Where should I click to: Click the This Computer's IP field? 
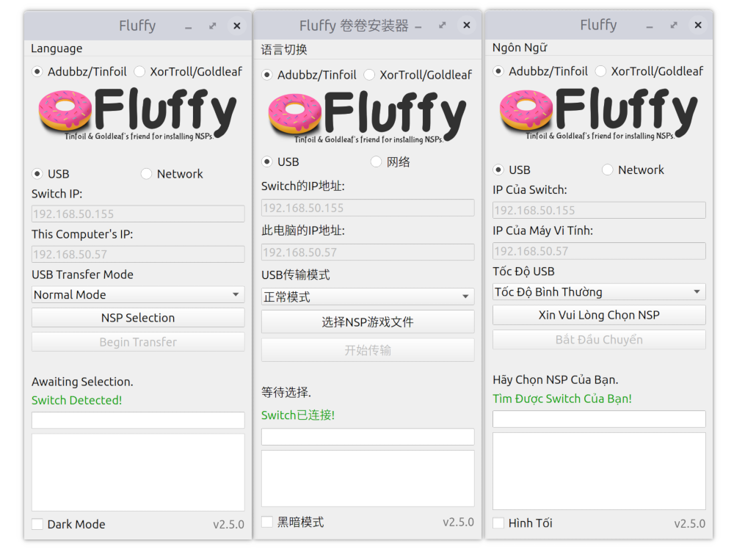[138, 254]
